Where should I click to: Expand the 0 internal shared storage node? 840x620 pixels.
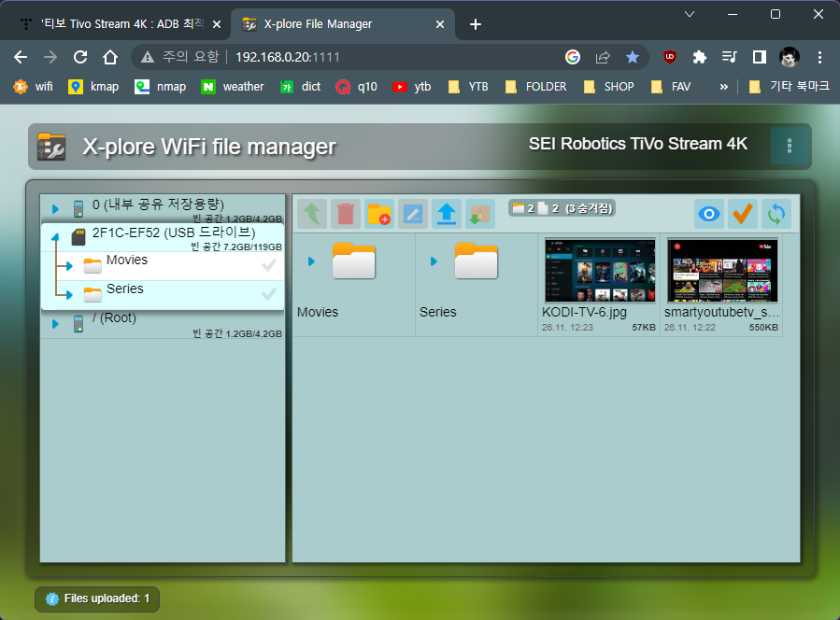55,208
